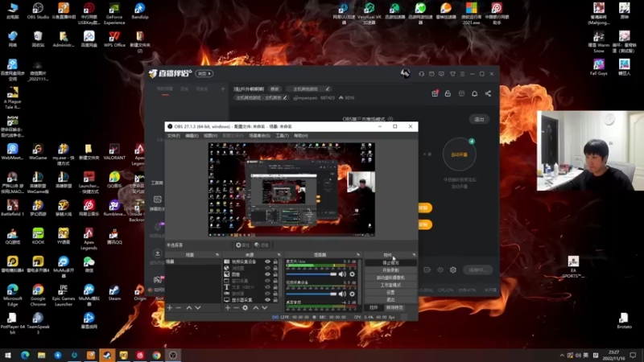Viewport: 644px width, 362px height.
Task: Click the second mixer channel volume slider
Action: click(x=312, y=294)
